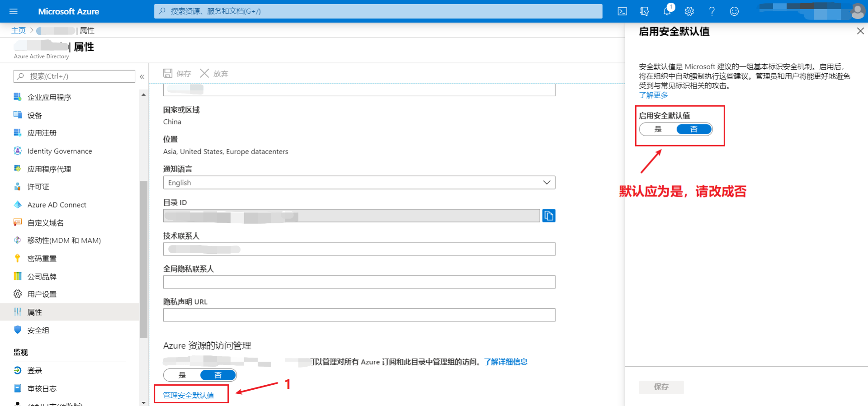The image size is (868, 406).
Task: Click the Password reset key icon
Action: 18,258
